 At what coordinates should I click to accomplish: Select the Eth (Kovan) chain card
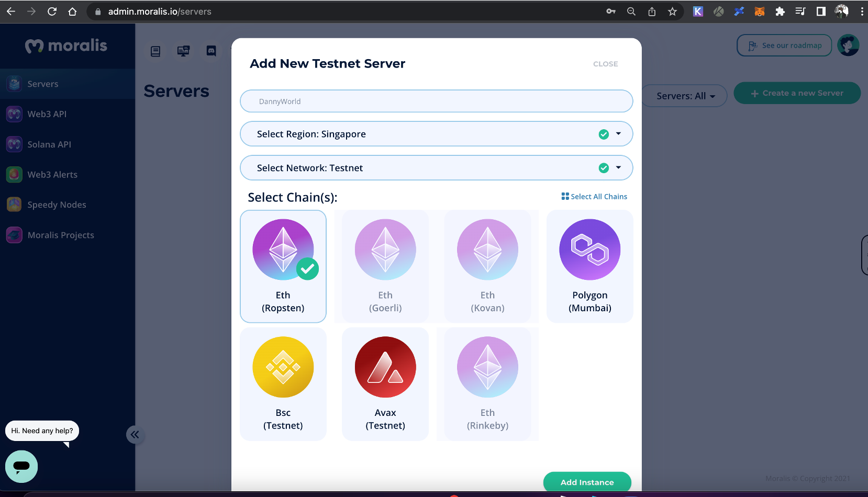pos(487,266)
